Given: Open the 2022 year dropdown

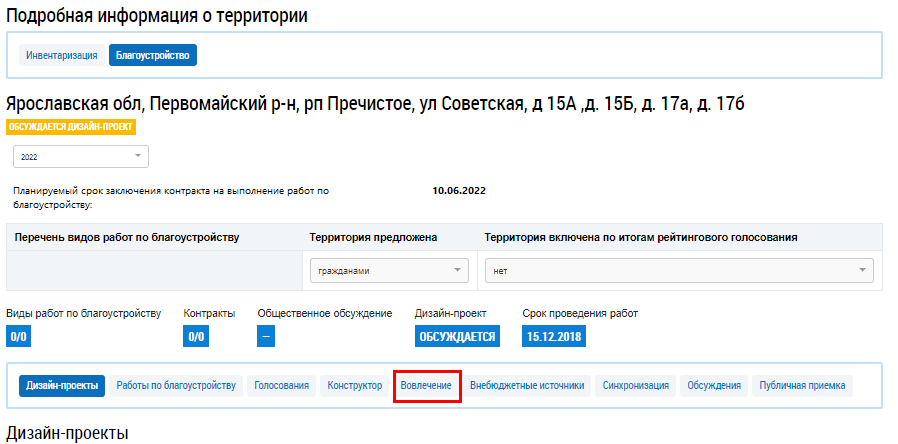Looking at the screenshot, I should (x=80, y=157).
